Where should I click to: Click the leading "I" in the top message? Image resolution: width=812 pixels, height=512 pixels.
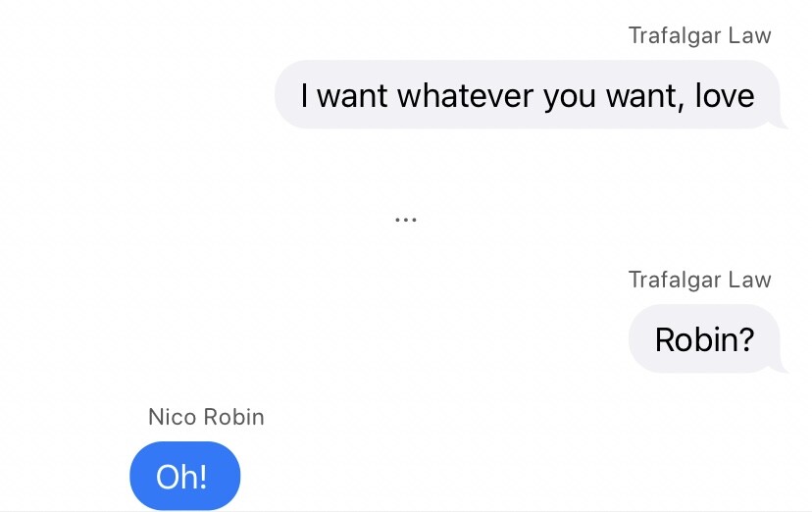pyautogui.click(x=306, y=95)
